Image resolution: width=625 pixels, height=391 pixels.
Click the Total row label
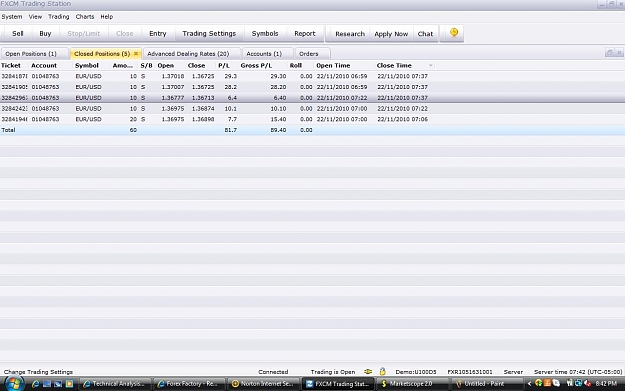[8, 130]
